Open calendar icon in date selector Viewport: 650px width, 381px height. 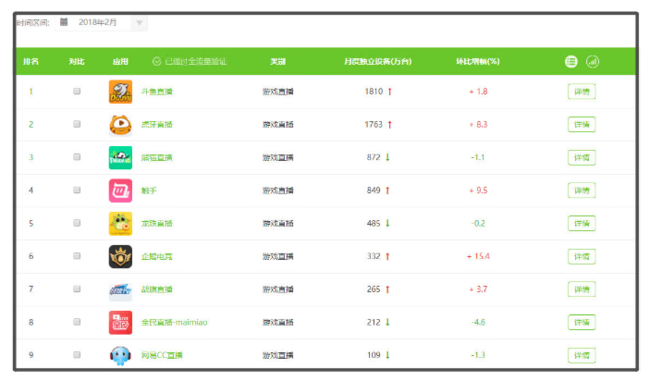(x=64, y=22)
